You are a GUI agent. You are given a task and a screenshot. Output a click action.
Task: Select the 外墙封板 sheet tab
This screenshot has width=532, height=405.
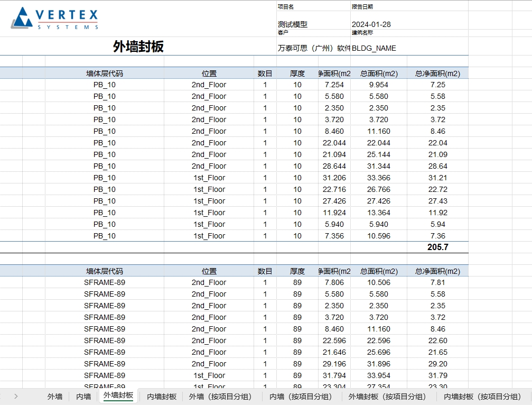[x=118, y=395]
